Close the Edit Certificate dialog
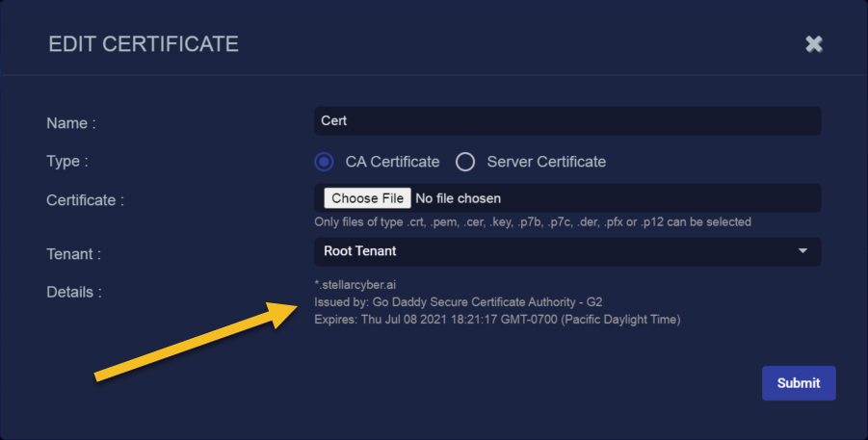The height and width of the screenshot is (440, 868). 814,44
